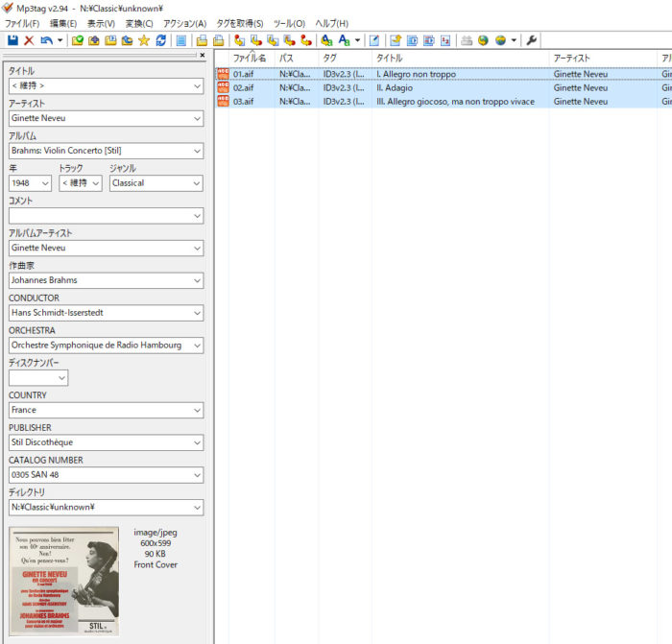Sort by the タグ column header
The image size is (672, 644).
point(345,59)
